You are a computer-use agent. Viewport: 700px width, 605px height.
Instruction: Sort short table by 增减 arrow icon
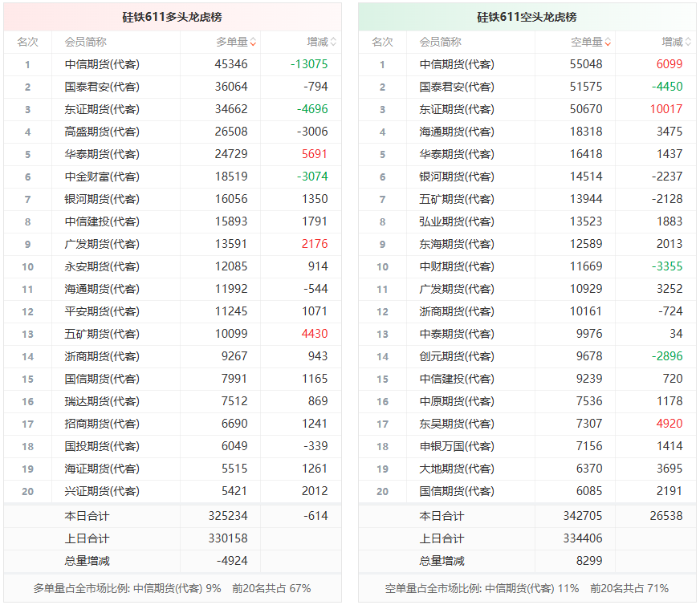pos(688,43)
